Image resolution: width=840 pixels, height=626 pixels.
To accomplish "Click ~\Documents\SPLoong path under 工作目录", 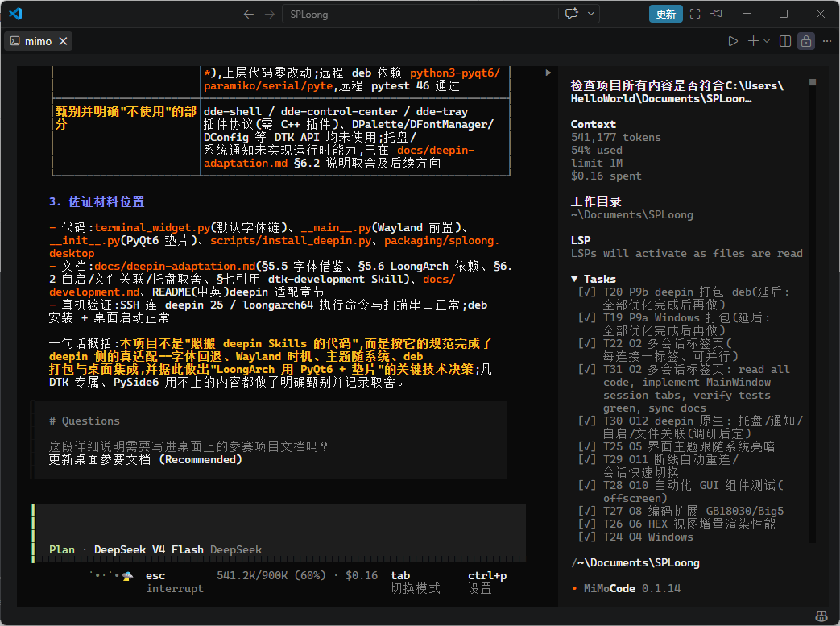I will 631,215.
